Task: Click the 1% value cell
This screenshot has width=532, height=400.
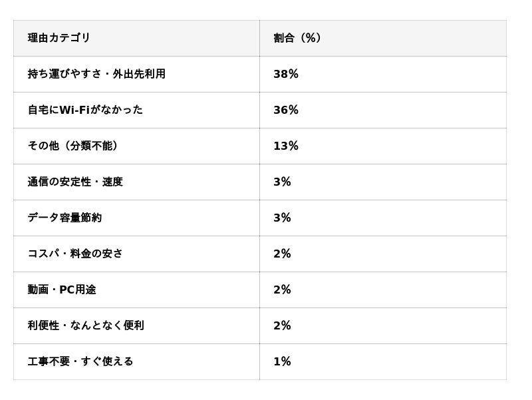Action: click(282, 361)
